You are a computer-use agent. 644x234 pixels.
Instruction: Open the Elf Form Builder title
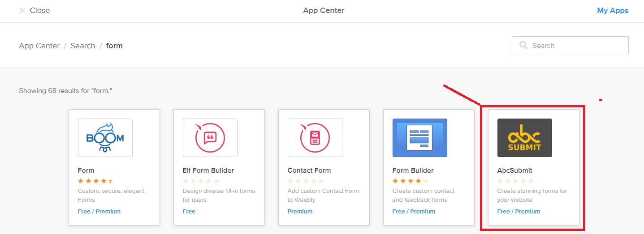point(208,170)
